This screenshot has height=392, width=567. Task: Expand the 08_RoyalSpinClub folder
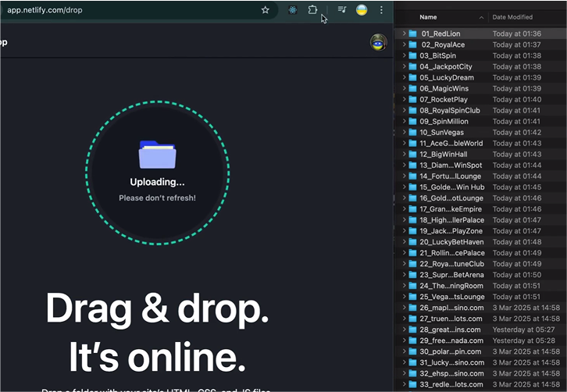(404, 110)
